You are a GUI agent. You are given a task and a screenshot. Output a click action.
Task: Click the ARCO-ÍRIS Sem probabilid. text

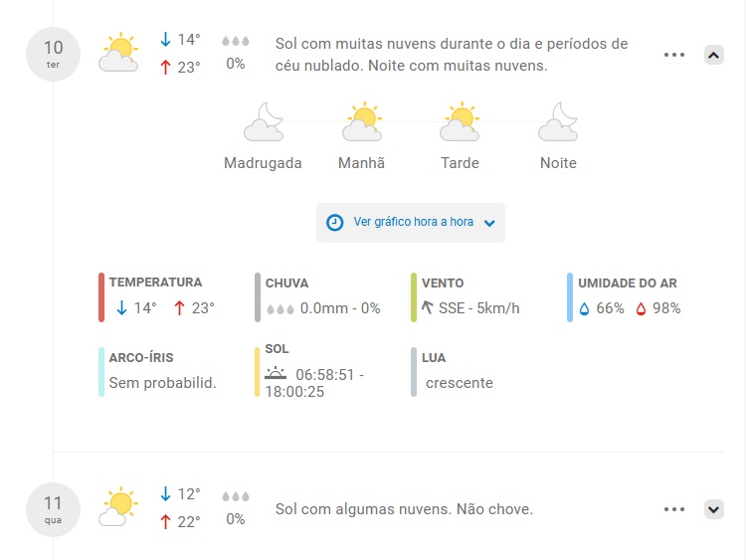click(x=162, y=383)
